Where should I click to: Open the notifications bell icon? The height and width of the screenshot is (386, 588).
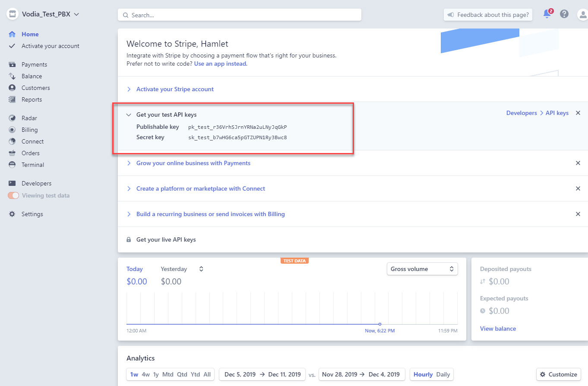click(x=547, y=14)
